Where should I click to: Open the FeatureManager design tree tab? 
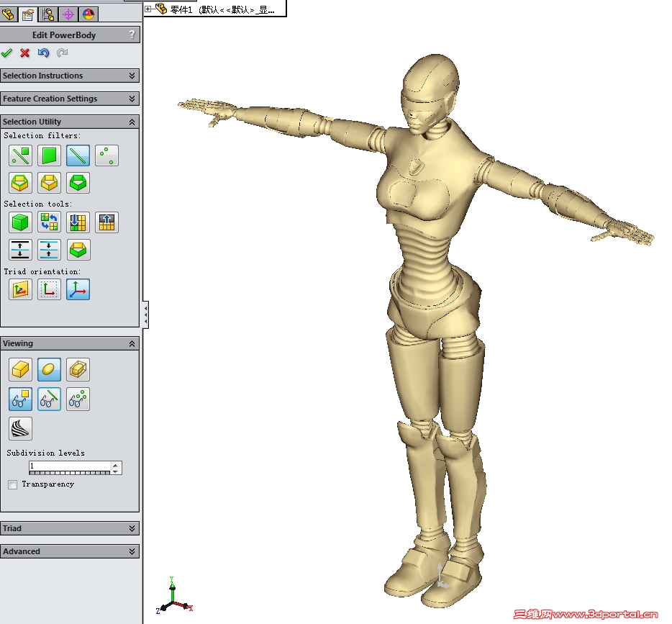(x=8, y=14)
